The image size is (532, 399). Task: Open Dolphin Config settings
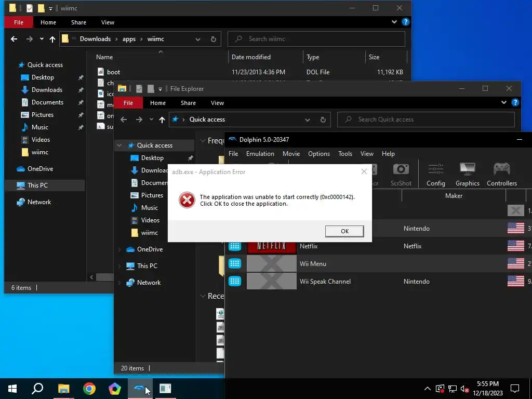click(436, 175)
